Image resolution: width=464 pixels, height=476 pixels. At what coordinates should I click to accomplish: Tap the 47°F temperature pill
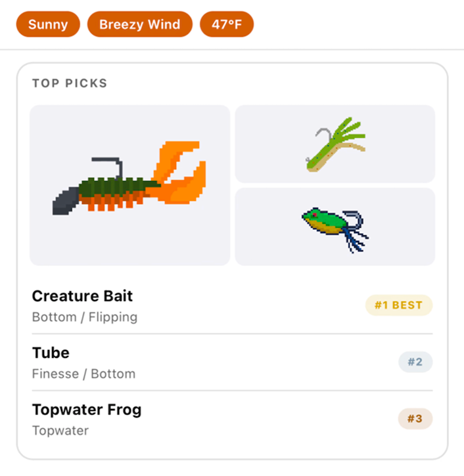pyautogui.click(x=227, y=25)
